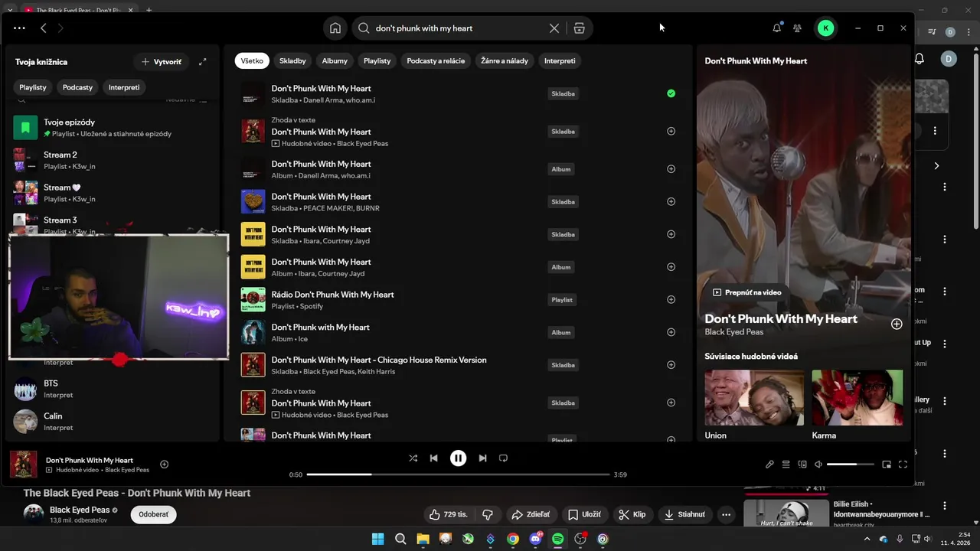Screen dimensions: 980x551
Task: Open the three-dots Spotify menu
Action: pos(19,28)
